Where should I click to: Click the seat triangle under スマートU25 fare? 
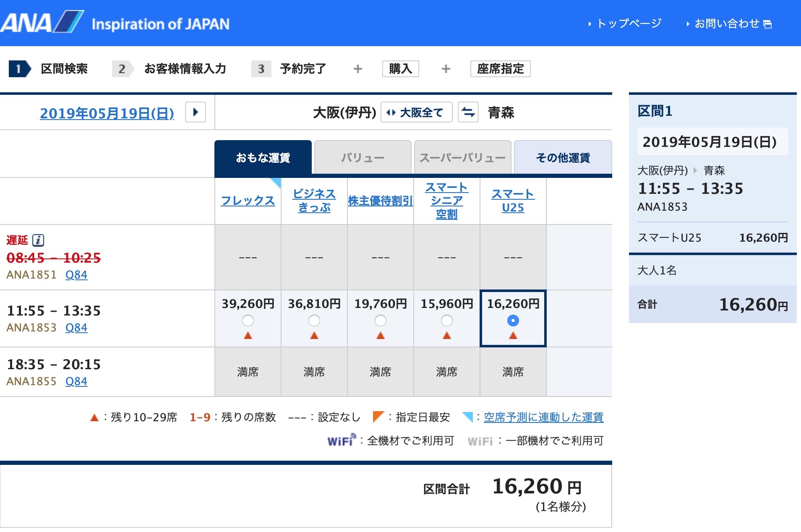coord(513,336)
